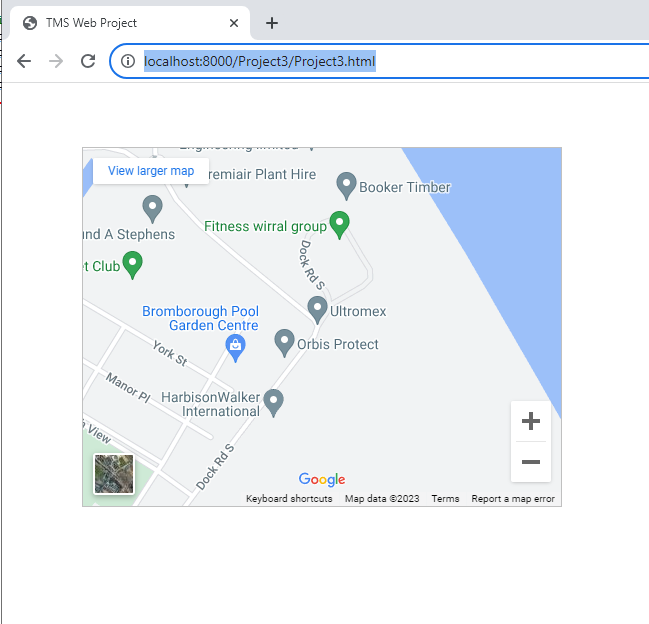
Task: Open the map Terms link
Action: (x=445, y=499)
